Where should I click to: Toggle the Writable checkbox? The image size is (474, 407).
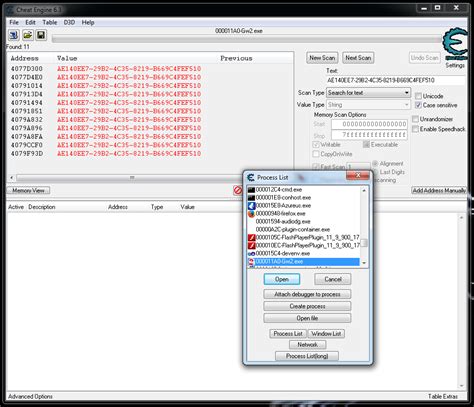click(x=316, y=145)
